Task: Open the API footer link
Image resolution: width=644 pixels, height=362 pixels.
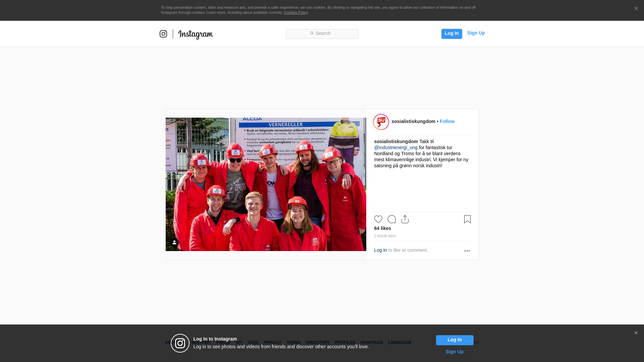Action: [x=238, y=343]
